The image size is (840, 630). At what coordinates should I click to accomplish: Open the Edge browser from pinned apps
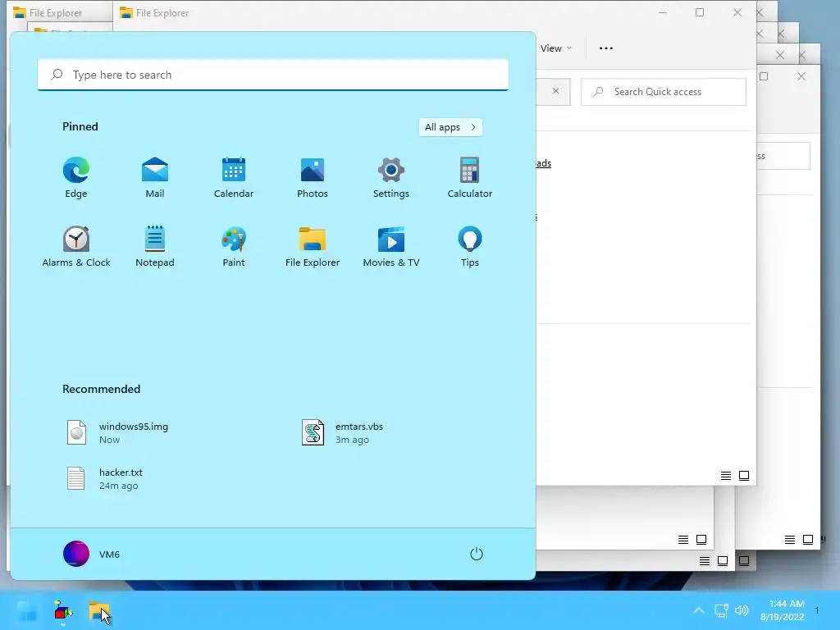pos(76,178)
